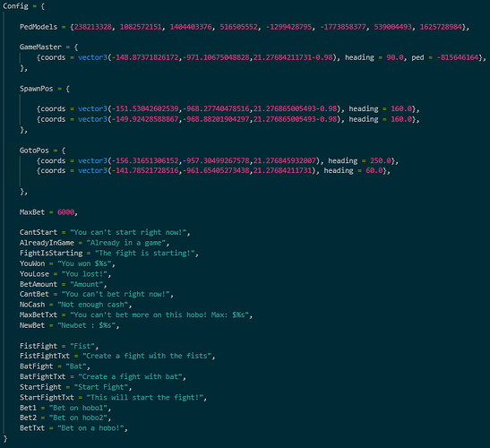The height and width of the screenshot is (448, 490).
Task: Click the string "You can't start right now!"
Action: [128, 232]
